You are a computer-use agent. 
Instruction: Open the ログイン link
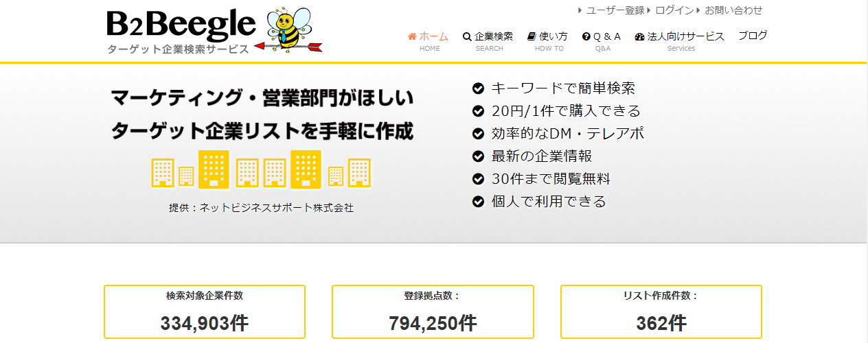674,10
